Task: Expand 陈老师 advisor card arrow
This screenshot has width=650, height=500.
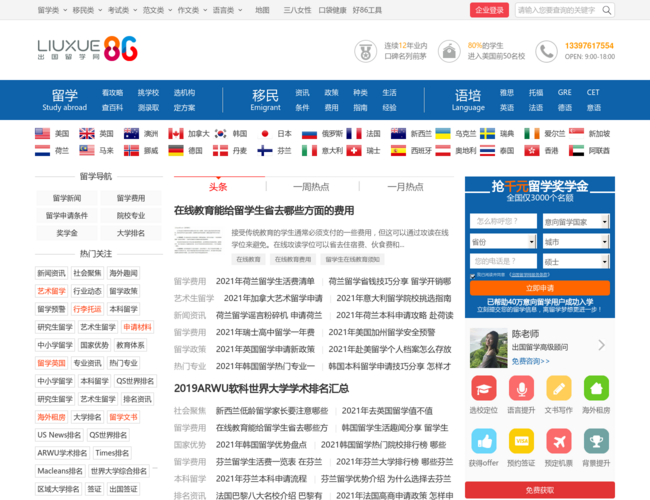Action: [x=601, y=345]
